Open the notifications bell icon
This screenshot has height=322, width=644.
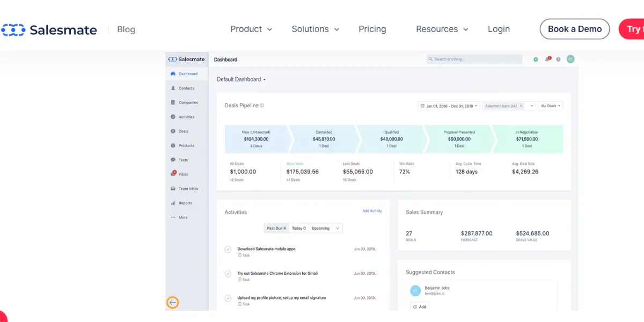[547, 59]
